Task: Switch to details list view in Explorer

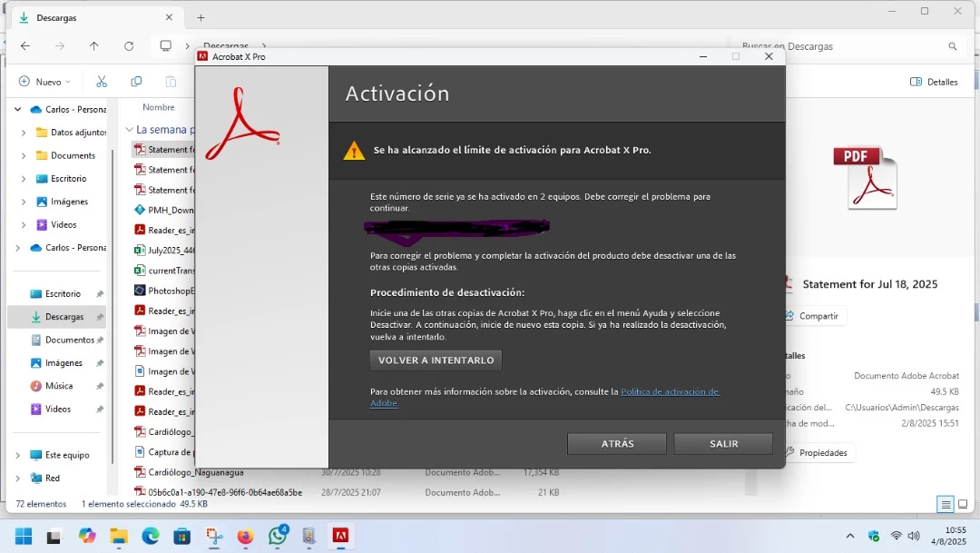Action: click(946, 504)
